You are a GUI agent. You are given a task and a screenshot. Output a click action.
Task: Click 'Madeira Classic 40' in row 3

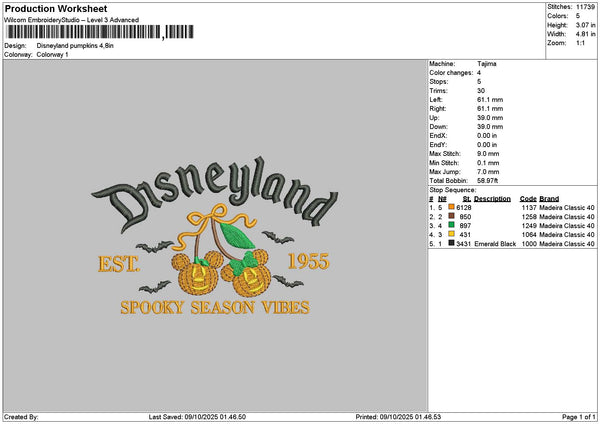coord(567,226)
